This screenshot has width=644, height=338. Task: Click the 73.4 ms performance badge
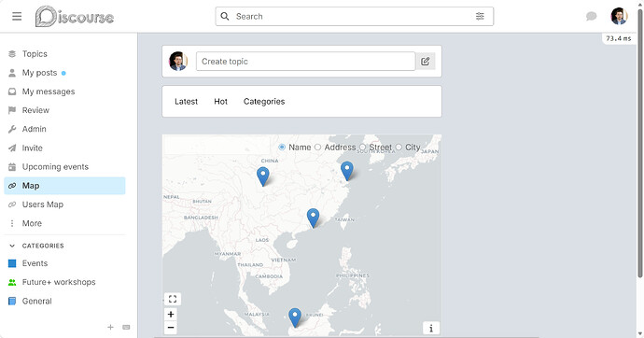pos(619,38)
